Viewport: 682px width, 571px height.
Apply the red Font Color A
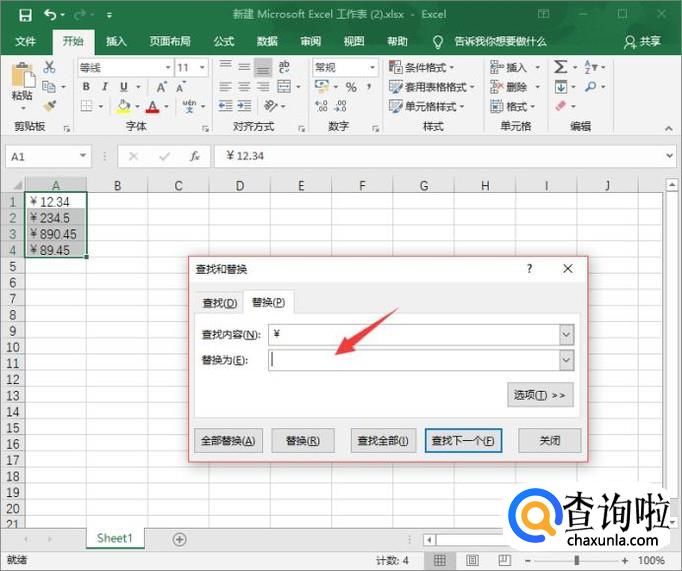pos(152,106)
